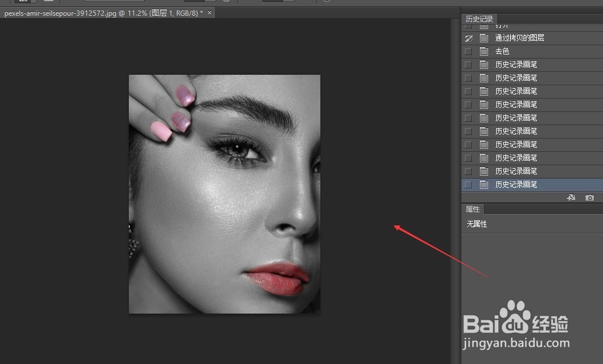The width and height of the screenshot is (603, 364).
Task: Create new document from current state
Action: coord(571,197)
